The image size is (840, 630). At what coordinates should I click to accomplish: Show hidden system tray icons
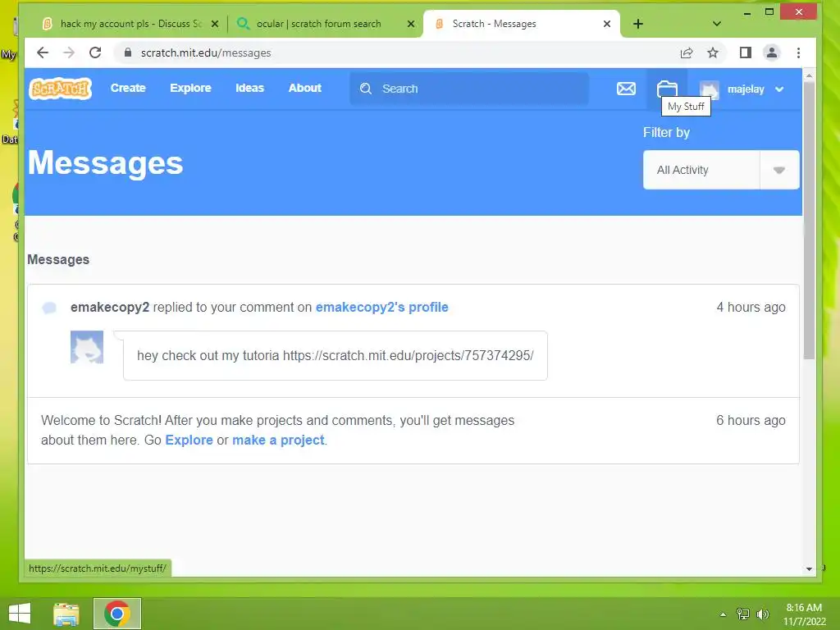(723, 614)
